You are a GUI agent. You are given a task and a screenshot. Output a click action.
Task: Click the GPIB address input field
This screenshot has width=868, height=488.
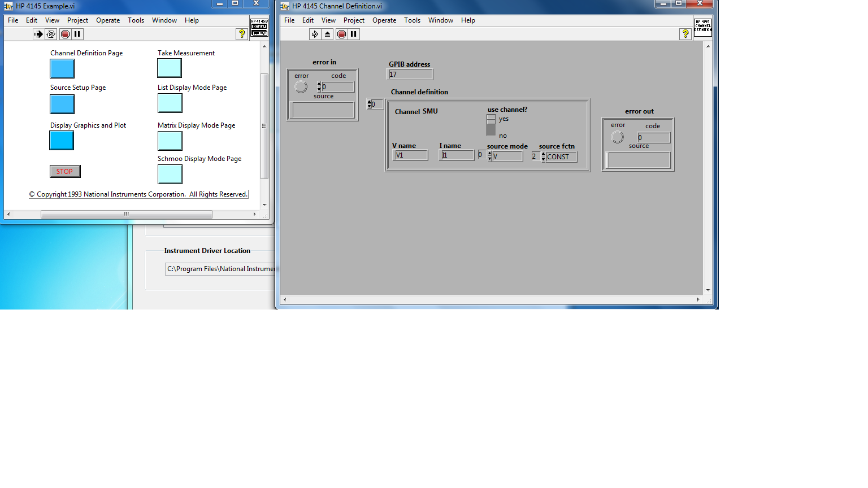(x=410, y=75)
